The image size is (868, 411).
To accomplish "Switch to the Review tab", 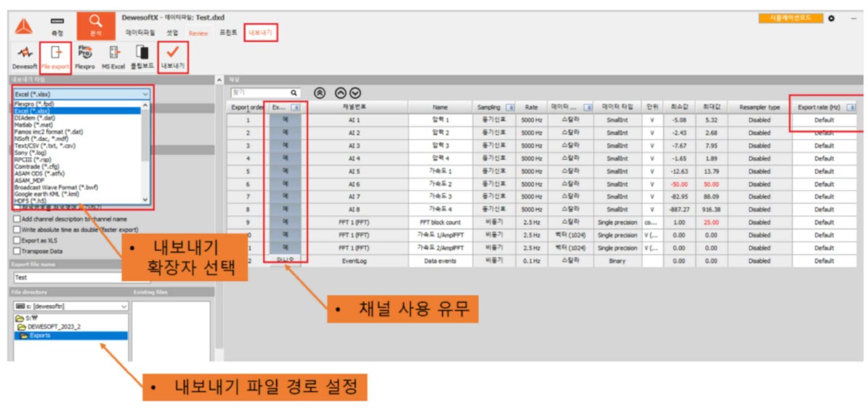I will [198, 33].
